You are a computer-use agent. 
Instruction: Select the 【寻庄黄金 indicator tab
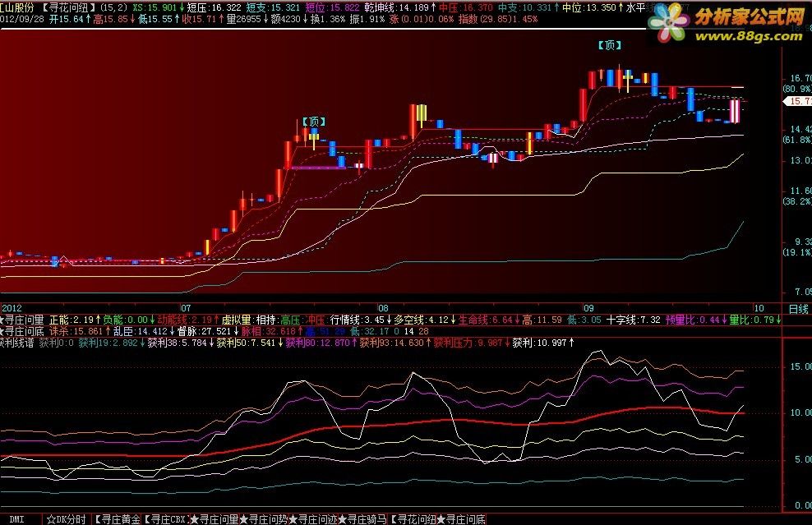coord(117,519)
